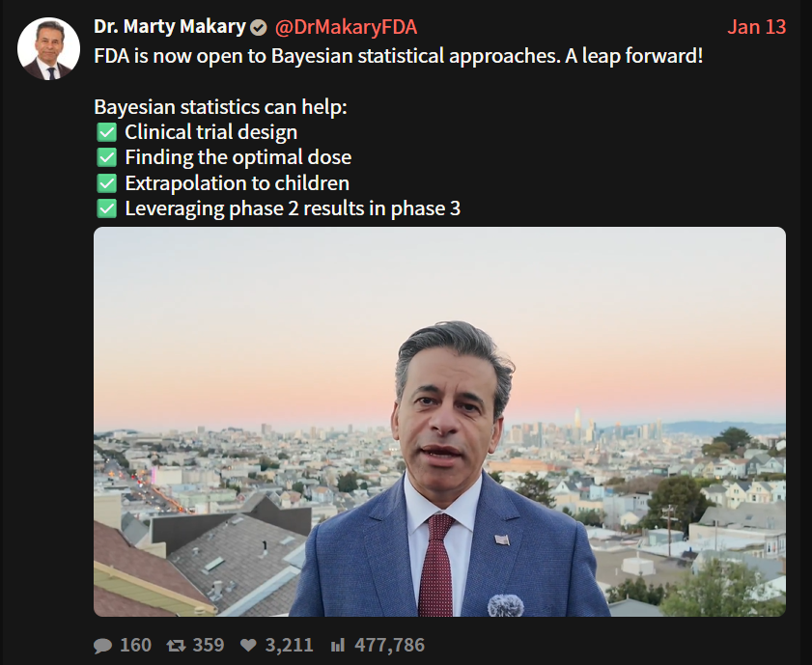Open the Dr. Marty Makary display name link
Screen dimensions: 812x665
pos(169,27)
